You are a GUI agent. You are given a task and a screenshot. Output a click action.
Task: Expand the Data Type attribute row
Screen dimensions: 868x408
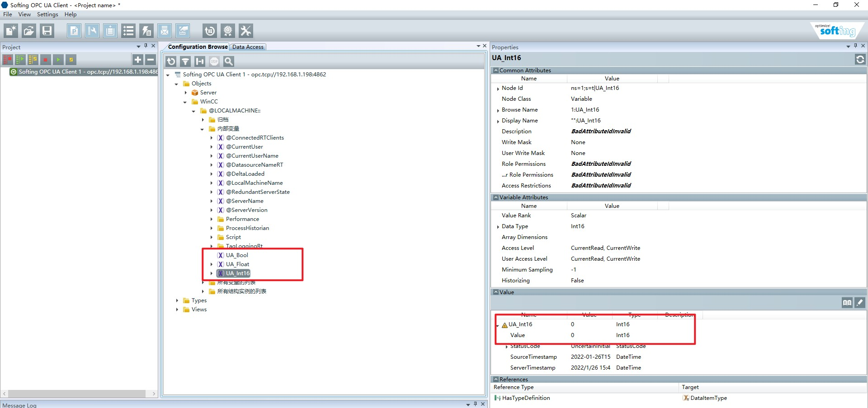point(498,227)
